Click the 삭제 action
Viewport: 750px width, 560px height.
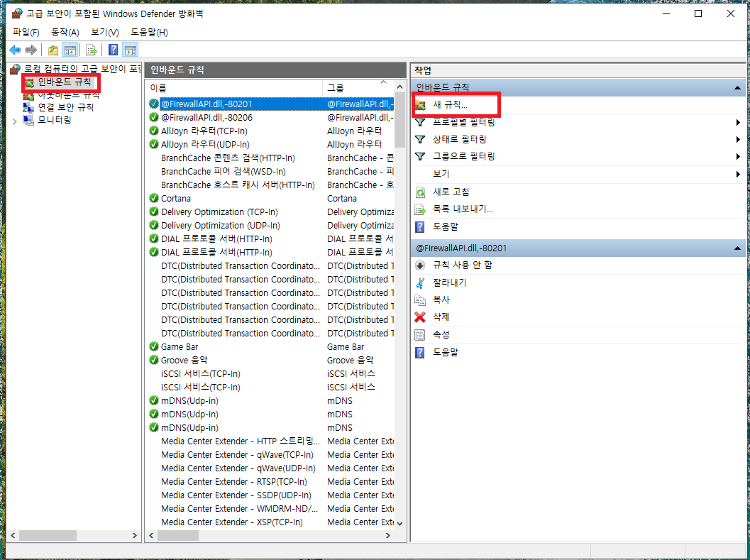[441, 317]
